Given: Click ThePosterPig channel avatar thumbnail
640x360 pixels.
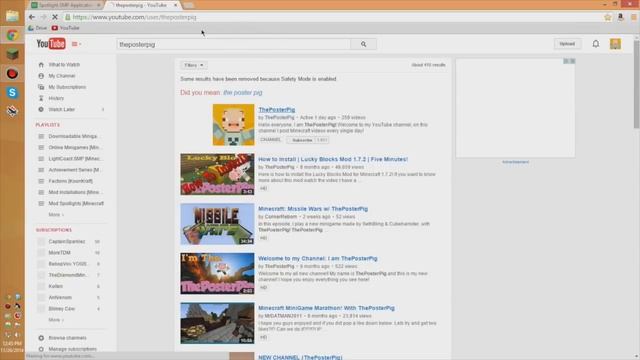Looking at the screenshot, I should 233,124.
